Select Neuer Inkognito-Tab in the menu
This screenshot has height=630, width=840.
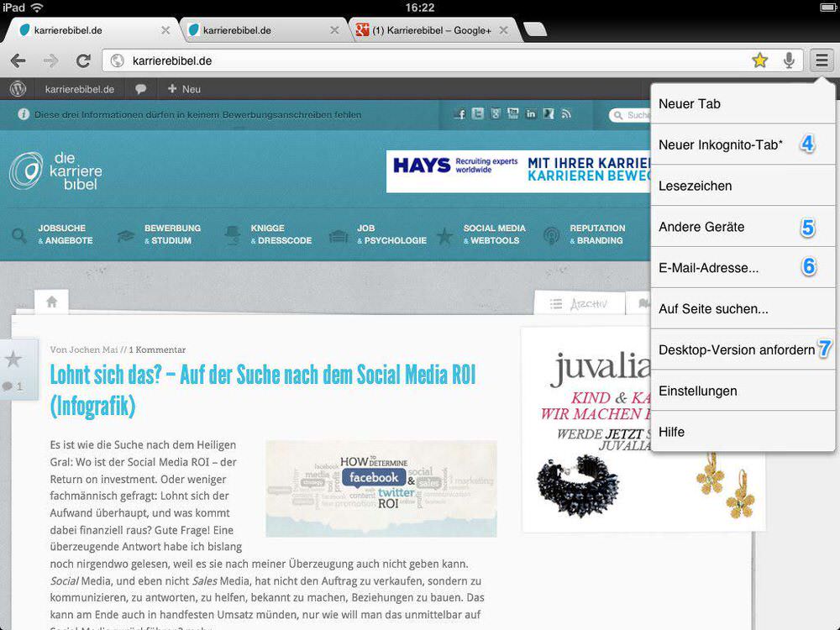click(x=743, y=144)
